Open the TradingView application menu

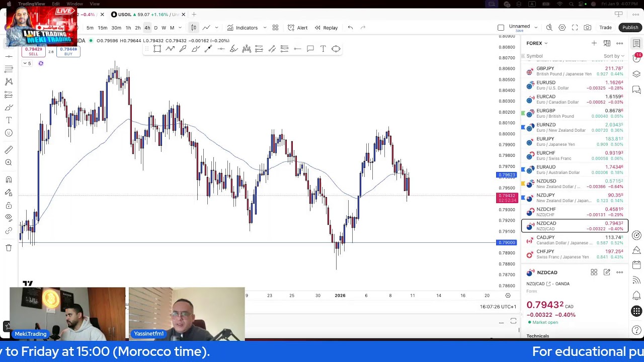click(x=31, y=4)
